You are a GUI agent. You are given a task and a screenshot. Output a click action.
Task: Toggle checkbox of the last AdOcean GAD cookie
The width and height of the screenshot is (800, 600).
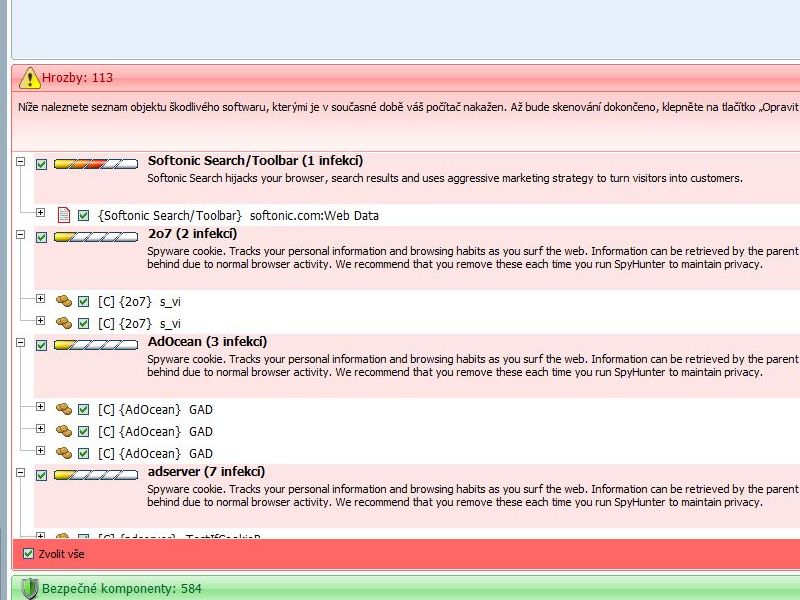tap(83, 454)
